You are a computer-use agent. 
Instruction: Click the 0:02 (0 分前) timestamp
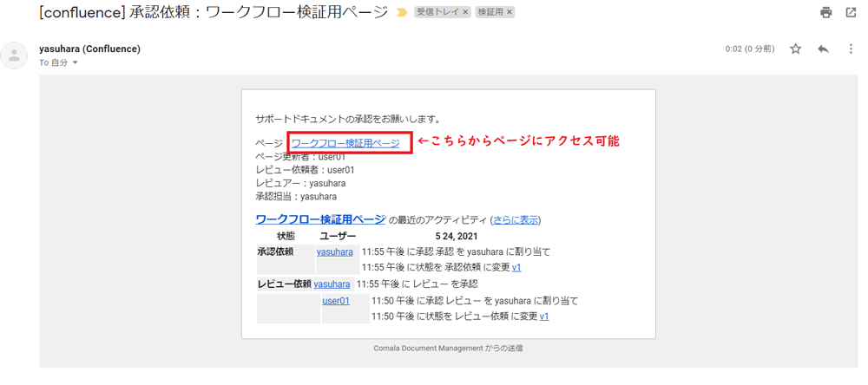click(750, 49)
